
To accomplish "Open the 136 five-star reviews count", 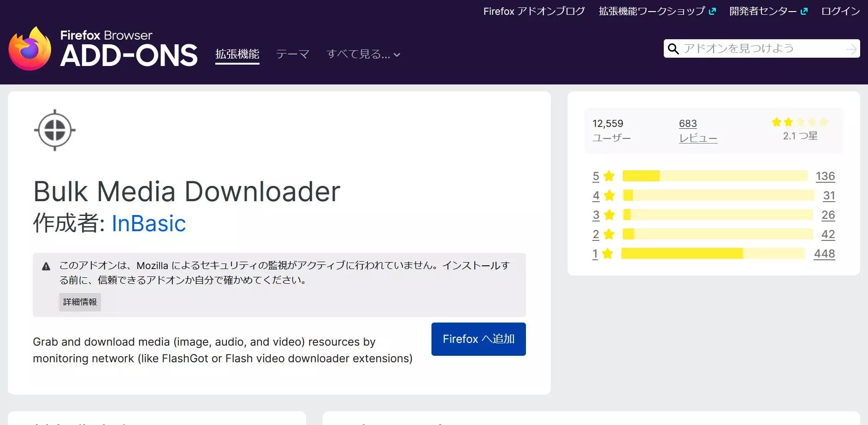I will [x=825, y=176].
